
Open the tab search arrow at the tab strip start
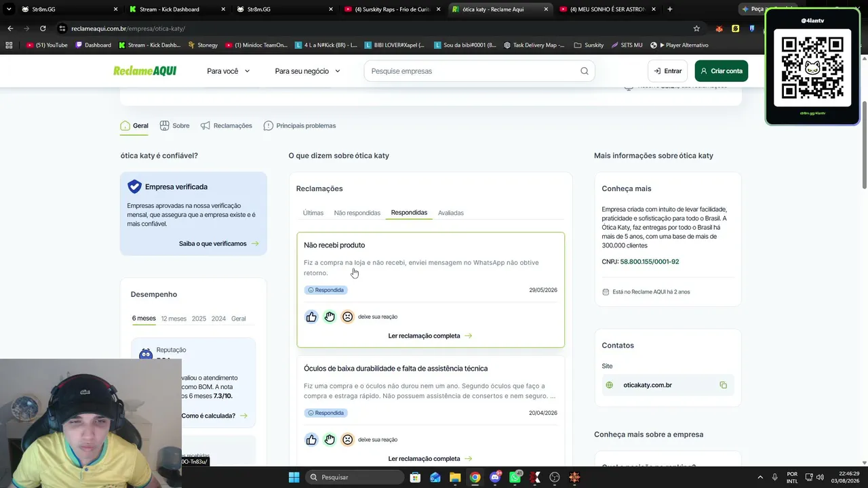pyautogui.click(x=9, y=9)
